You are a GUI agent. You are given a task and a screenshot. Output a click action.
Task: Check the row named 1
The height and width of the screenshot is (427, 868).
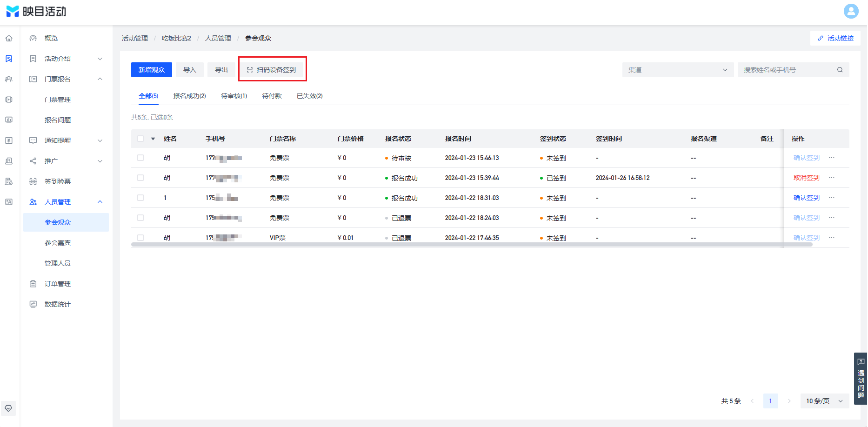(140, 198)
